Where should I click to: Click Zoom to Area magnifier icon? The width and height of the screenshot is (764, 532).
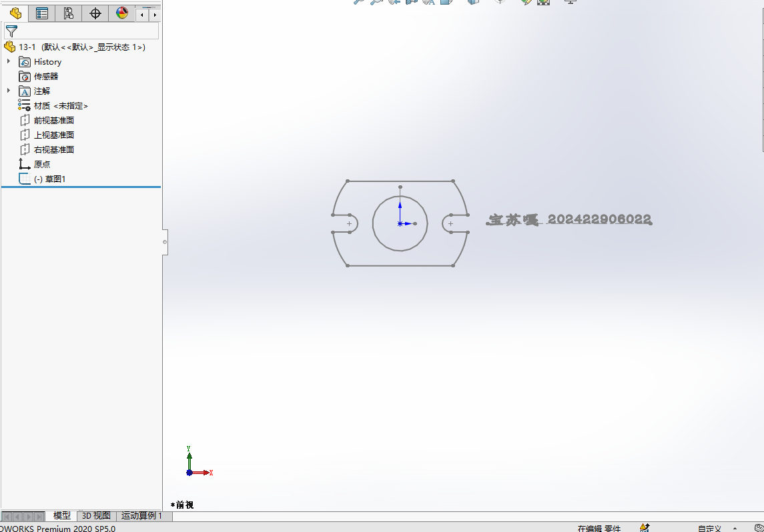pos(376,1)
